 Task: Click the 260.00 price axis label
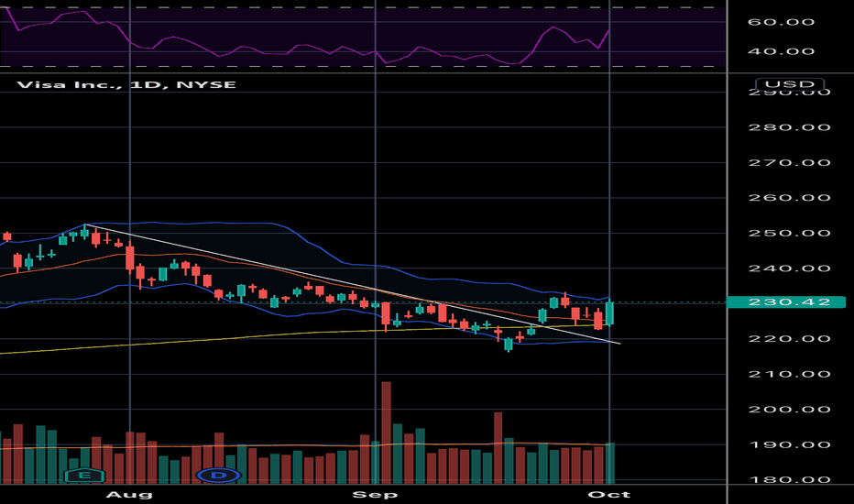pyautogui.click(x=789, y=198)
